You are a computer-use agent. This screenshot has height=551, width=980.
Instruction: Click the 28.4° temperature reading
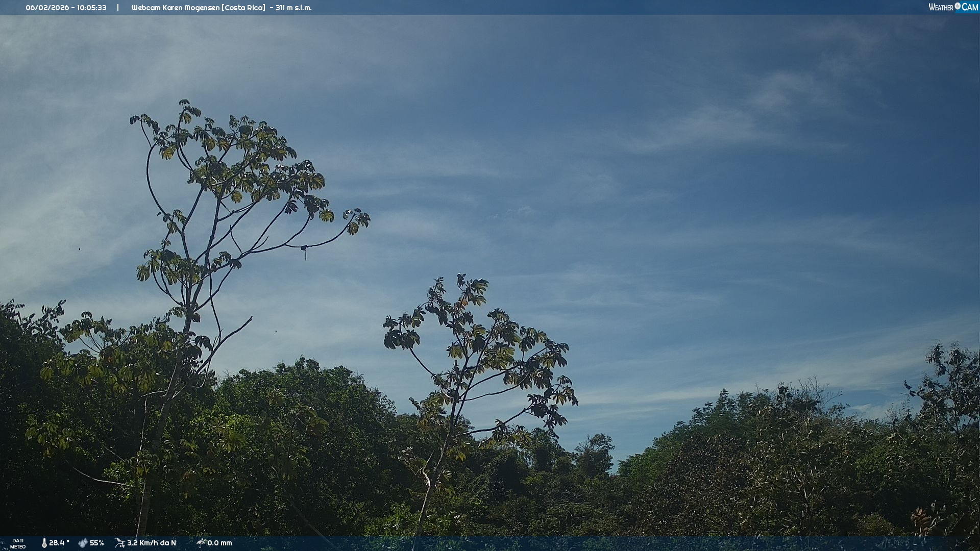pyautogui.click(x=59, y=543)
